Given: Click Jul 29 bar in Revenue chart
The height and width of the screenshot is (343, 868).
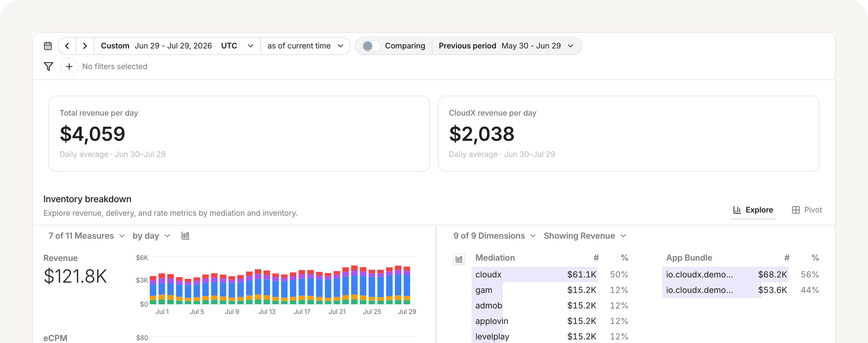Looking at the screenshot, I should tap(407, 285).
